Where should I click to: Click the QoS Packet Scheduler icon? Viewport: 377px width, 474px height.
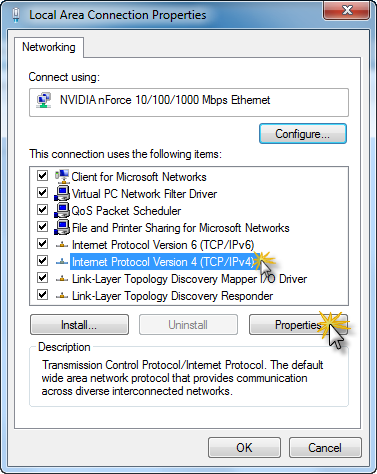(62, 210)
